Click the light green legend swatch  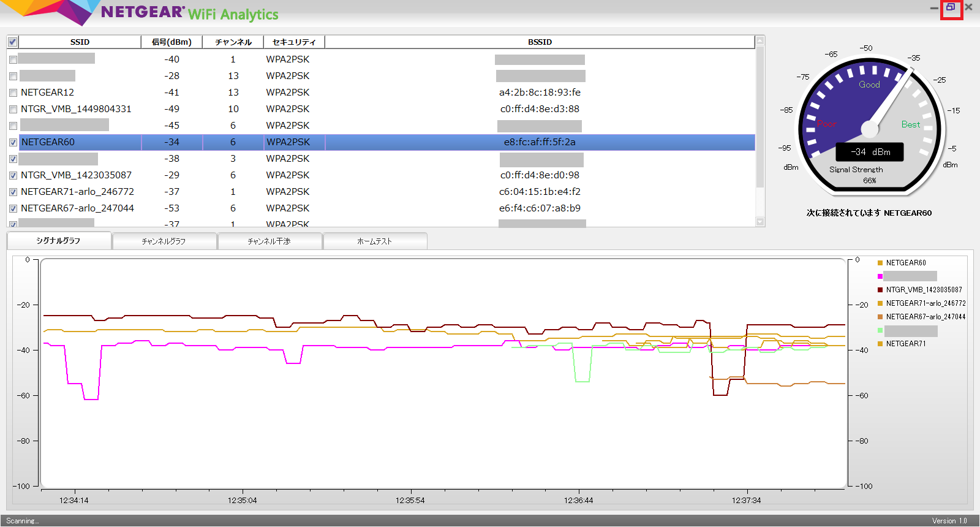[880, 330]
